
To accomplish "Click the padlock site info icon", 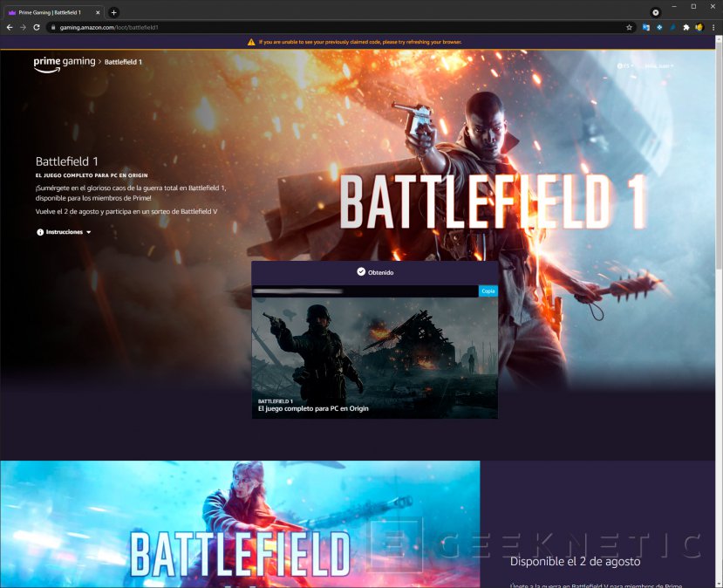I will (x=53, y=28).
